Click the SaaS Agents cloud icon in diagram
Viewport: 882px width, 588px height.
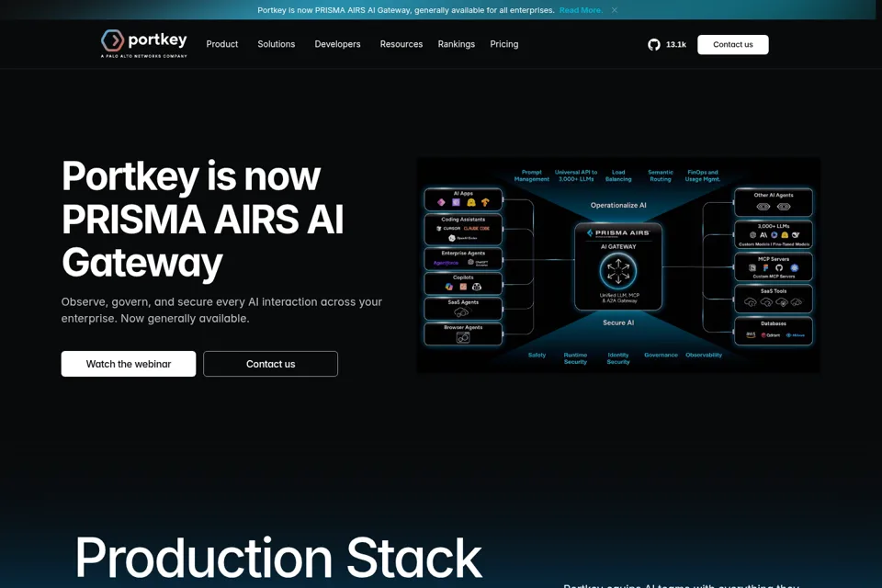pyautogui.click(x=462, y=312)
